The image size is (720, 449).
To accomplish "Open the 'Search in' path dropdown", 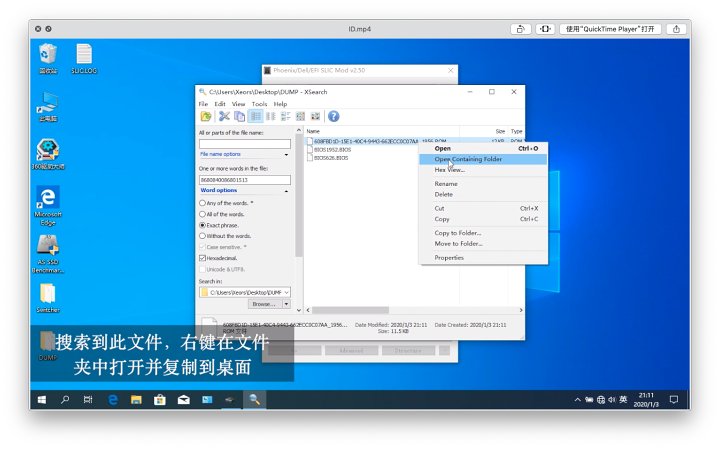I will 287,292.
